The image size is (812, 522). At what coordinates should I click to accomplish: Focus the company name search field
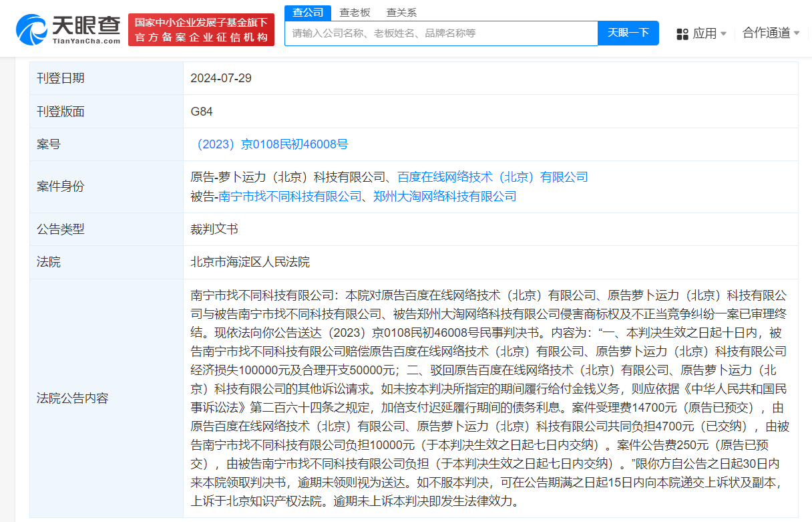point(441,33)
